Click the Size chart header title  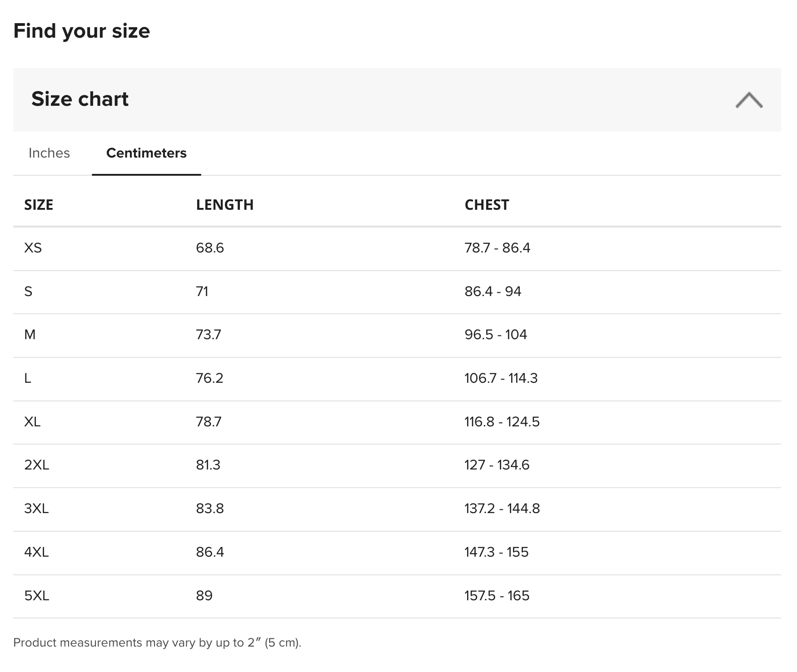pyautogui.click(x=80, y=99)
